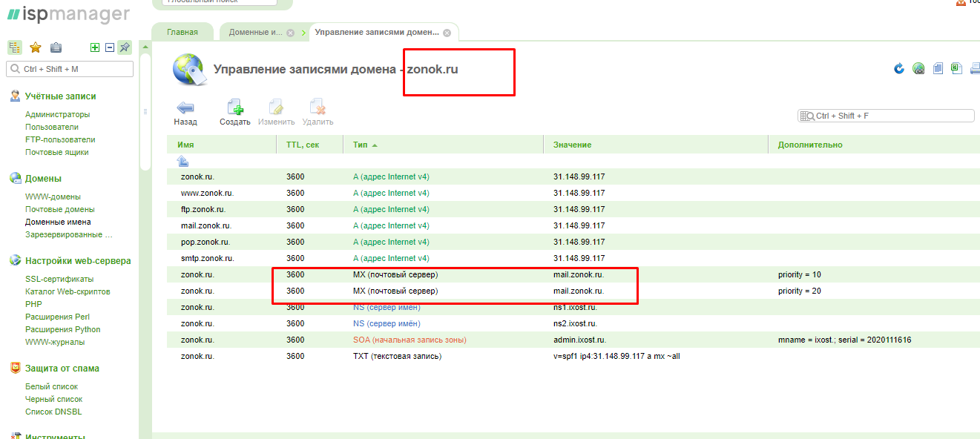Click the refresh icon in top-right toolbar
The image size is (980, 439).
click(899, 69)
